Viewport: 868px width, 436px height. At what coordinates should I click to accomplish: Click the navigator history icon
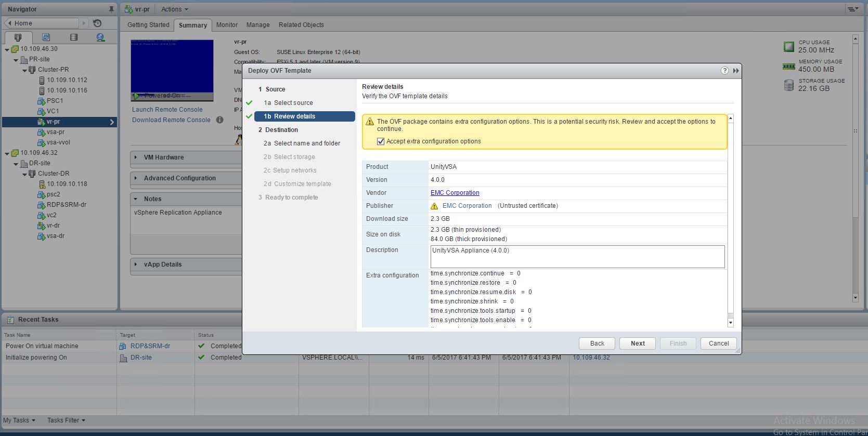point(97,23)
